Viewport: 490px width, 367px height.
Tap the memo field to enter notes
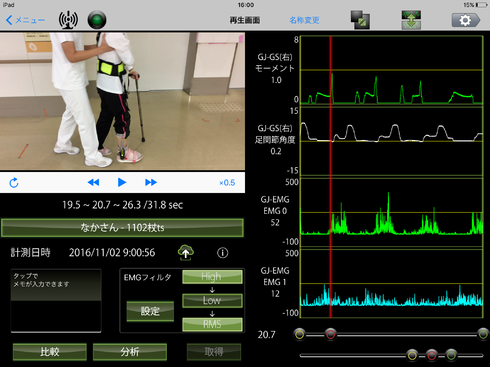[56, 301]
